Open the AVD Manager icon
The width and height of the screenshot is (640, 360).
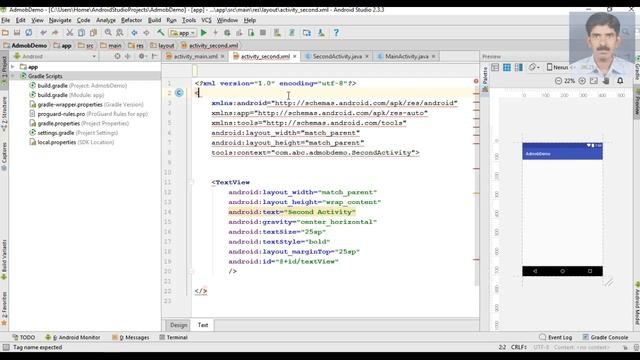[x=277, y=33]
